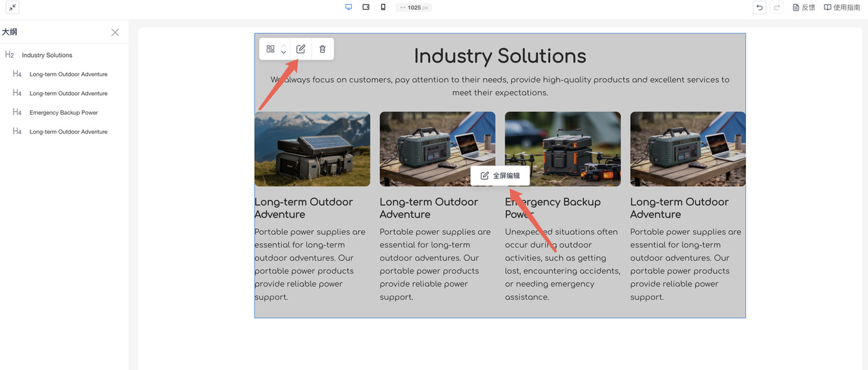Undo the last change
This screenshot has height=370, width=868.
pos(759,7)
